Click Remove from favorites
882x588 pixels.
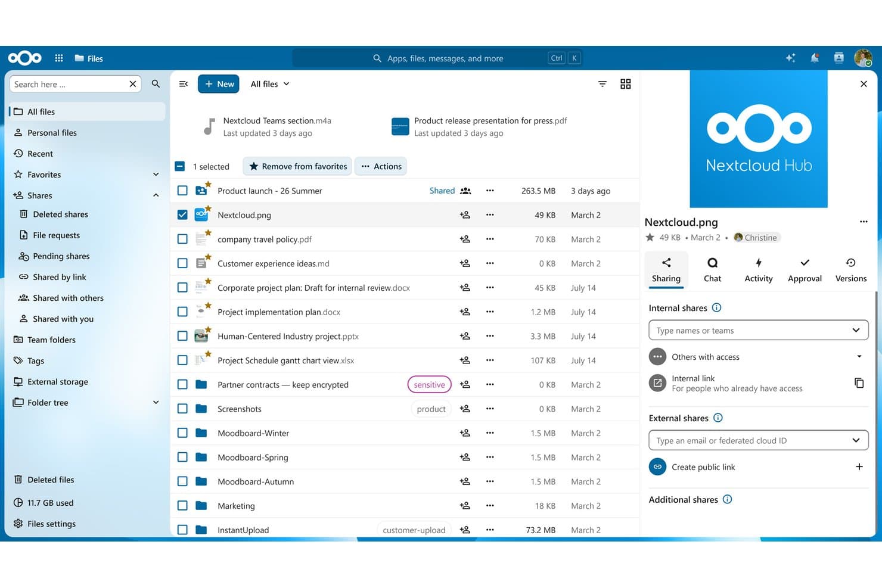pyautogui.click(x=298, y=166)
